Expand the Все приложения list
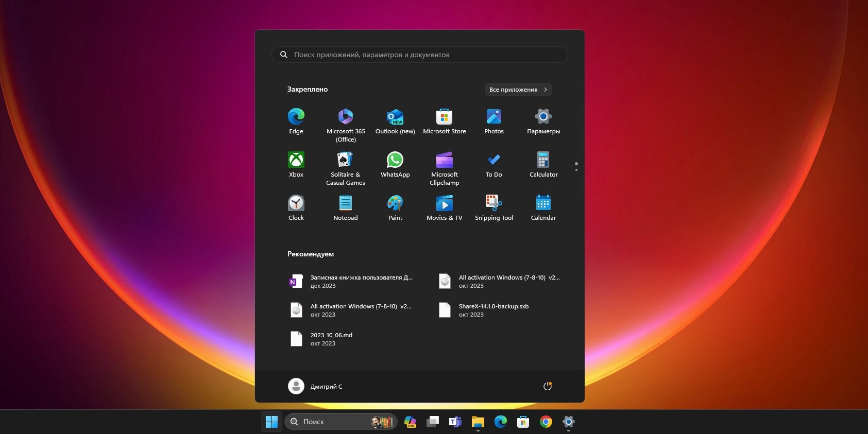Viewport: 868px width, 434px height. (x=518, y=90)
